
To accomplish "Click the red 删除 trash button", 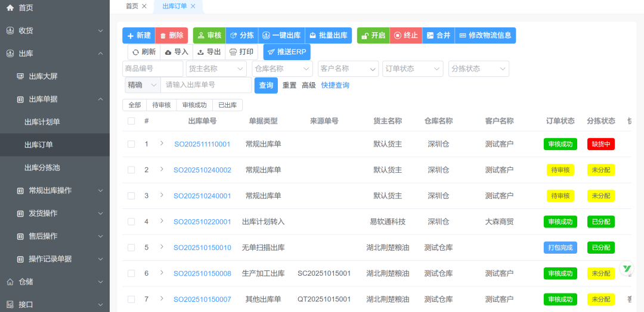I will (x=172, y=36).
